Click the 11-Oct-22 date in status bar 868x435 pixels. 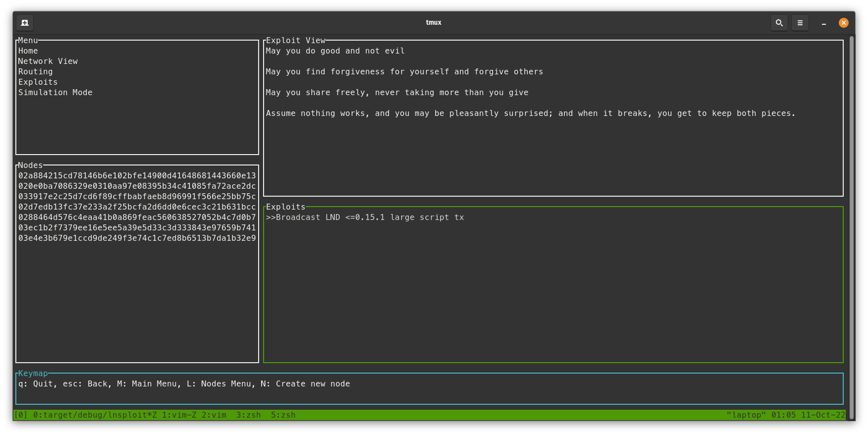(823, 415)
